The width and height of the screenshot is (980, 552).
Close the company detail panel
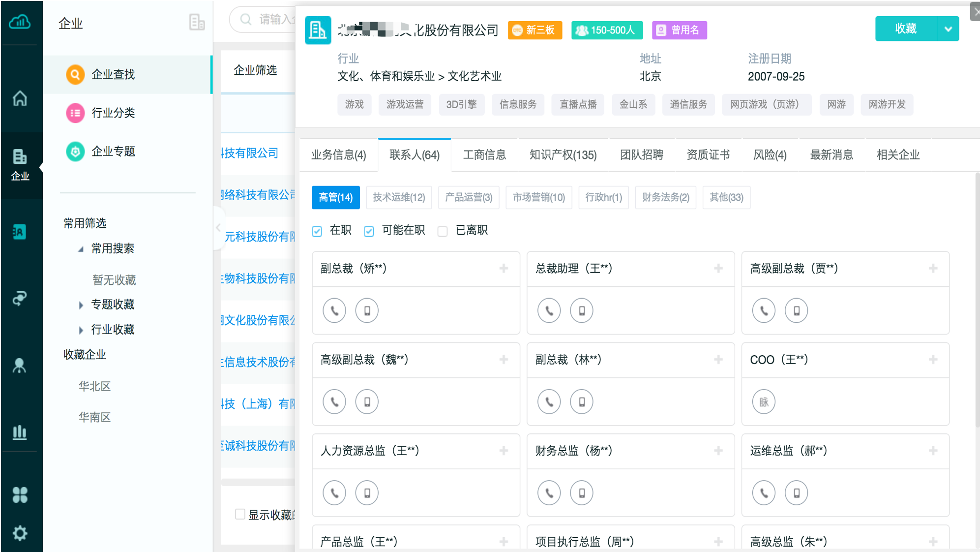pyautogui.click(x=975, y=12)
